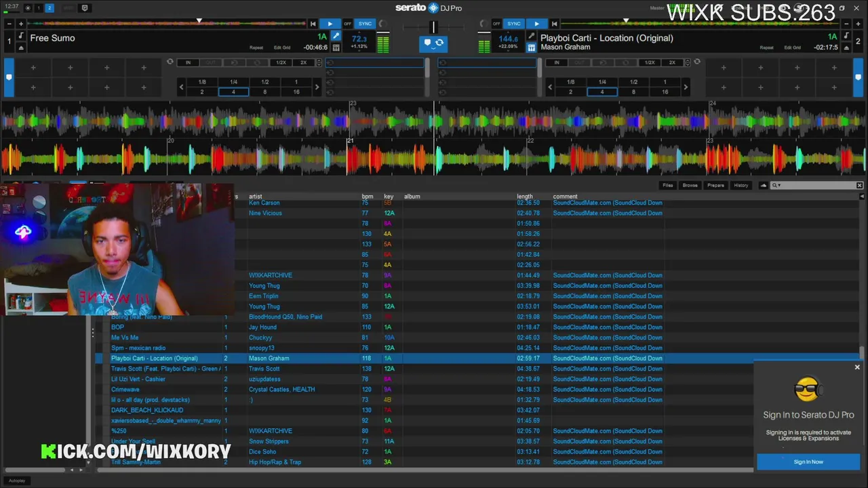
Task: Select 8 beat auto loop deck 1
Action: (264, 91)
